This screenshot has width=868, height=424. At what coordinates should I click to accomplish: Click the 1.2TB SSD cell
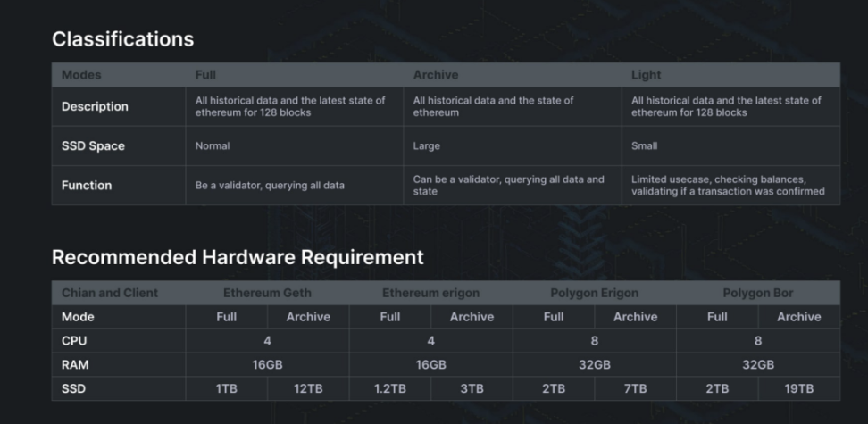(x=389, y=388)
